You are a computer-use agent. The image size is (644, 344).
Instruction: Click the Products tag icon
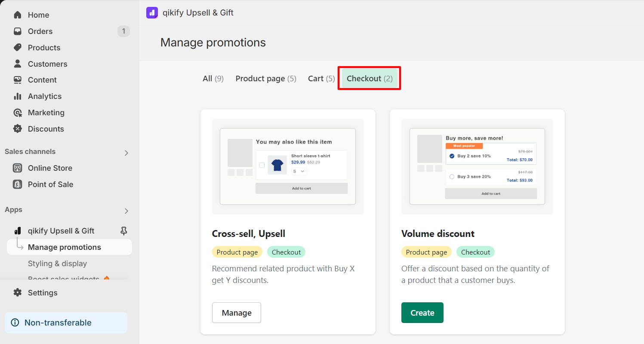tap(18, 47)
